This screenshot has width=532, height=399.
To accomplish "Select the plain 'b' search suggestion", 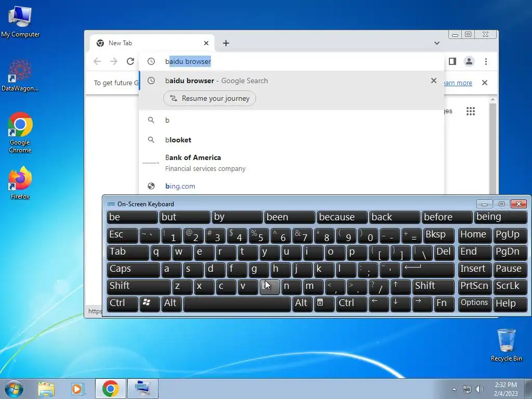I will coord(291,120).
